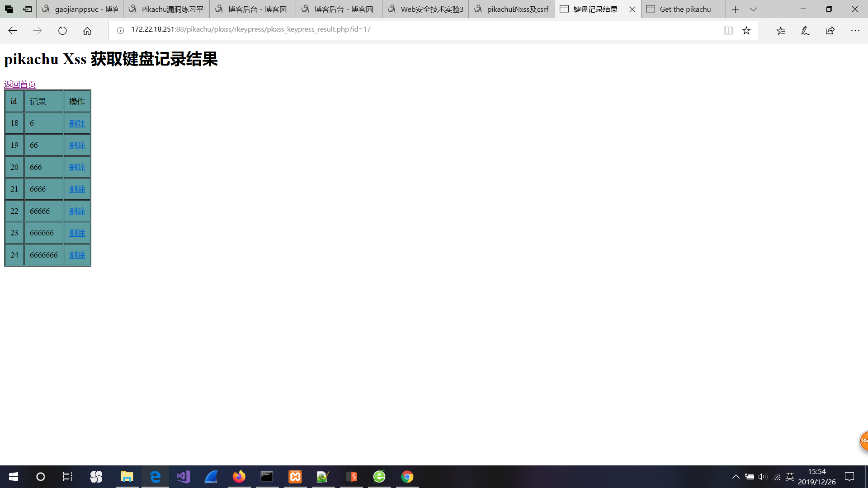This screenshot has width=868, height=488.
Task: Share this page icon
Action: pos(830,31)
